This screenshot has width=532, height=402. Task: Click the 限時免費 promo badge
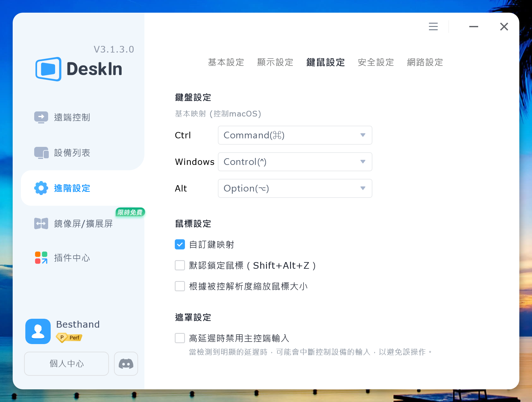point(130,212)
